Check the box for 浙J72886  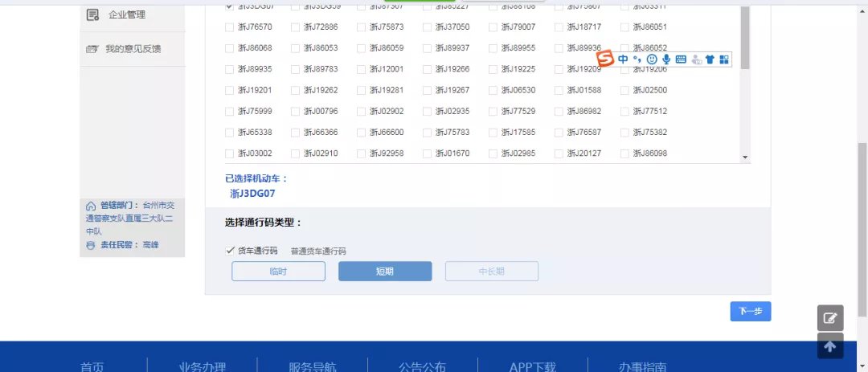(295, 27)
